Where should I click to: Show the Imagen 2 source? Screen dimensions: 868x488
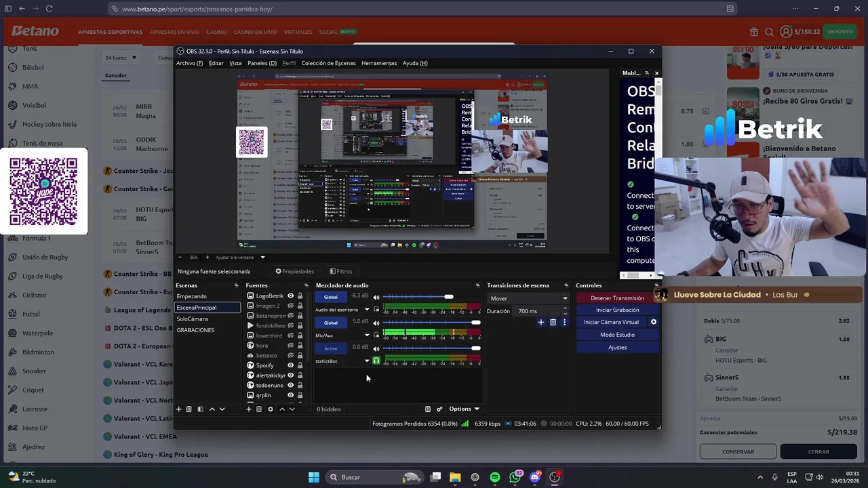[x=290, y=306]
